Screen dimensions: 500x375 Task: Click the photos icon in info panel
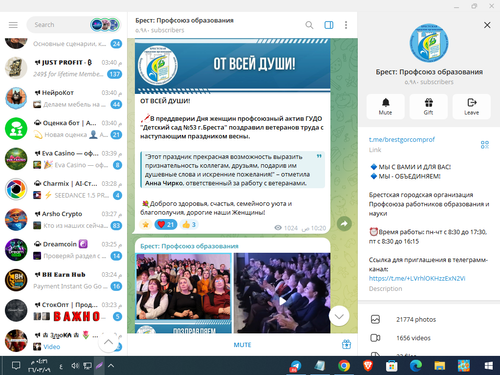coord(375,319)
